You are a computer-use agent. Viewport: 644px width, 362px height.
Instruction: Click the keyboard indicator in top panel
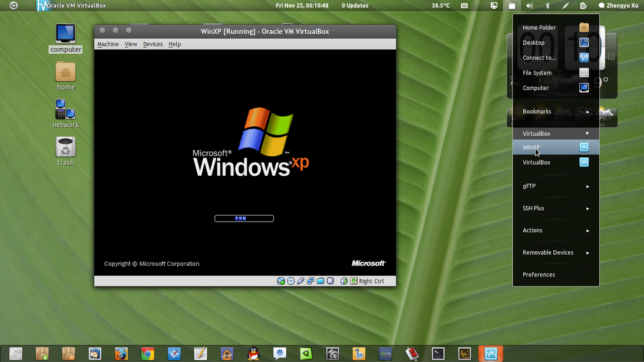[x=464, y=5]
